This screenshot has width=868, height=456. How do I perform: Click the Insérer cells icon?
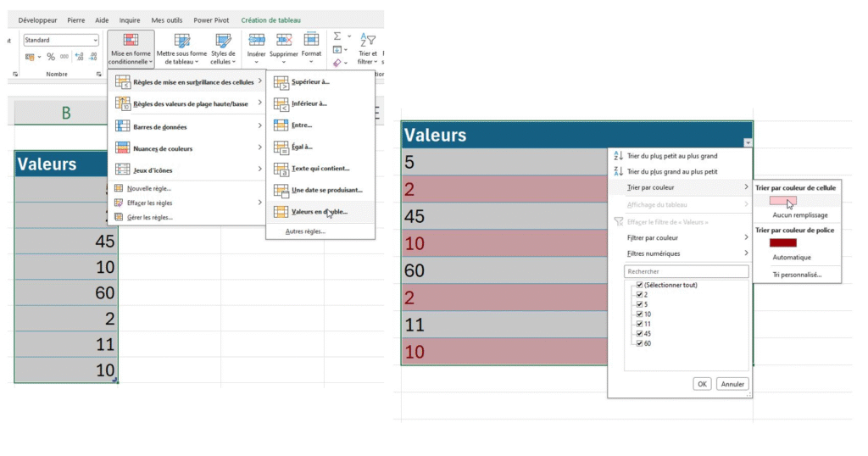coord(256,41)
